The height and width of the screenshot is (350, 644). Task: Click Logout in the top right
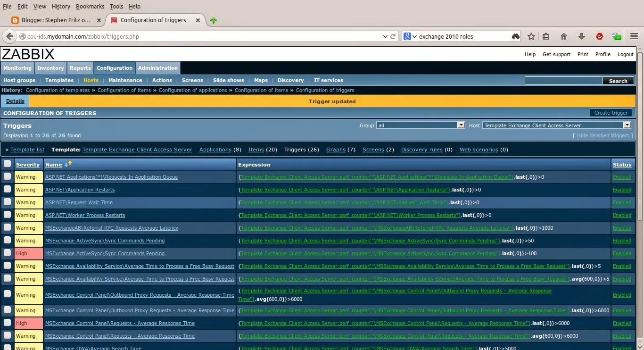point(626,54)
